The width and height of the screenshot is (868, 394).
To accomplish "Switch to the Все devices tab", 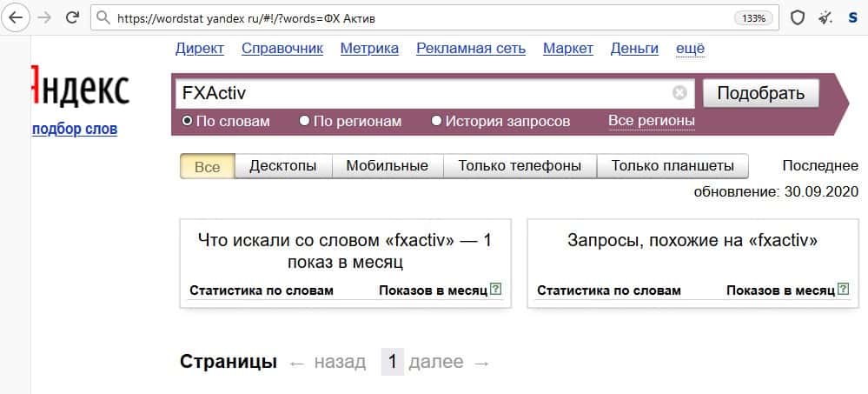I will pos(208,166).
